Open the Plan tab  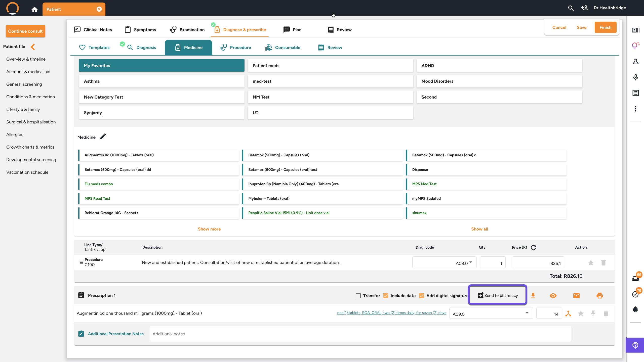(x=292, y=30)
